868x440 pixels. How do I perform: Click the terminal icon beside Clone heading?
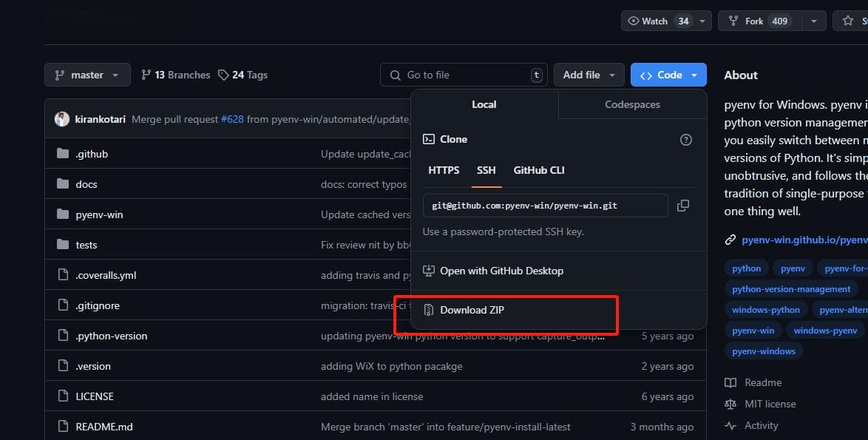(x=429, y=140)
